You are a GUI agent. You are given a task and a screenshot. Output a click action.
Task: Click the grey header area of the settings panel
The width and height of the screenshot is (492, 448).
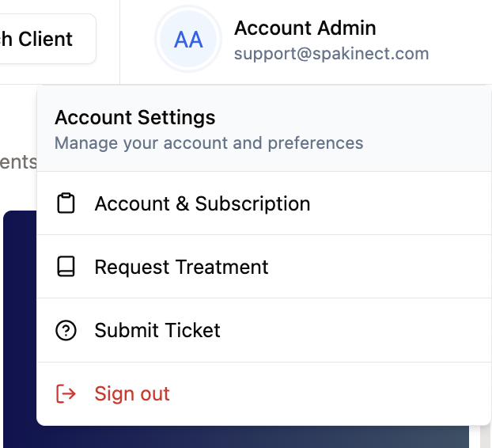point(426,129)
